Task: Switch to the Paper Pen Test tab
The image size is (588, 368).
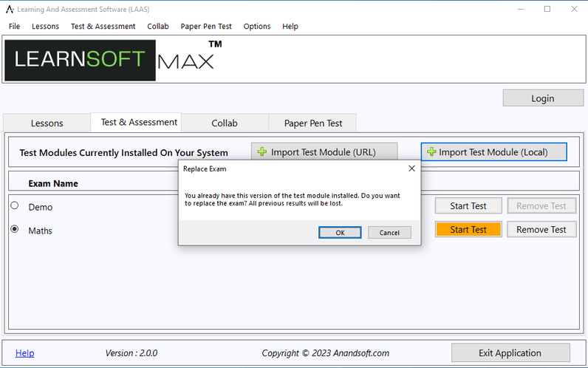Action: pos(313,123)
